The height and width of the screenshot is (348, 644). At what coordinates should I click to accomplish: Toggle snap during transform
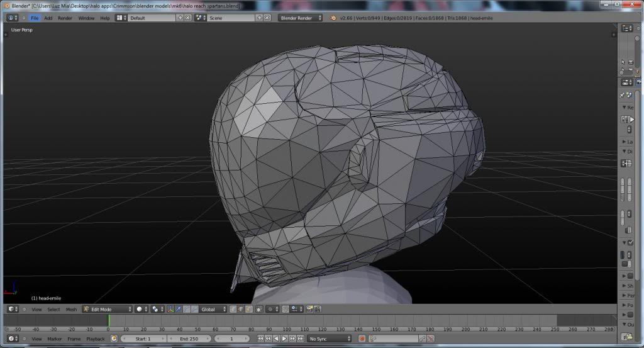[x=286, y=309]
